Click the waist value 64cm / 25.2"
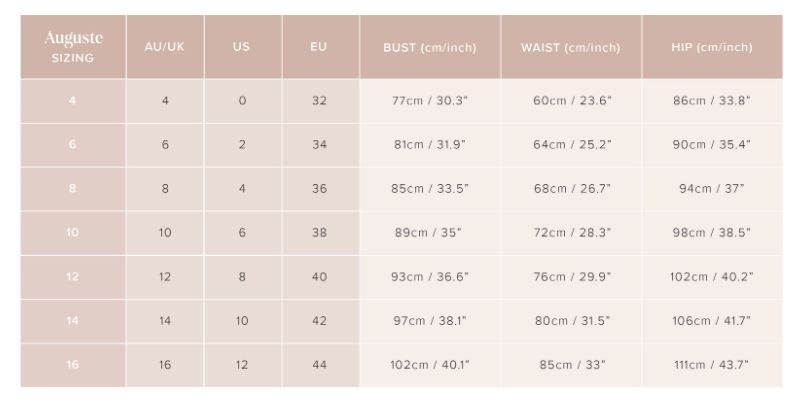 click(571, 145)
